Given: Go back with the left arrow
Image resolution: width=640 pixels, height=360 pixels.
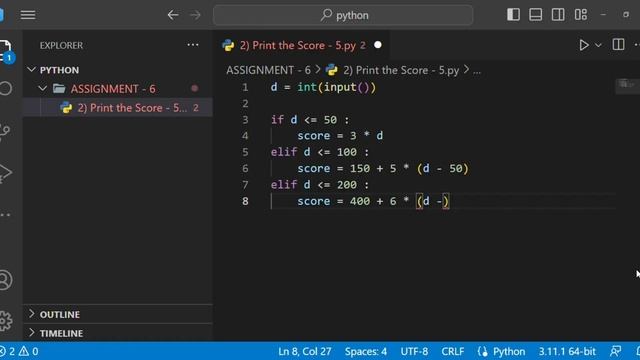Looking at the screenshot, I should (x=173, y=15).
